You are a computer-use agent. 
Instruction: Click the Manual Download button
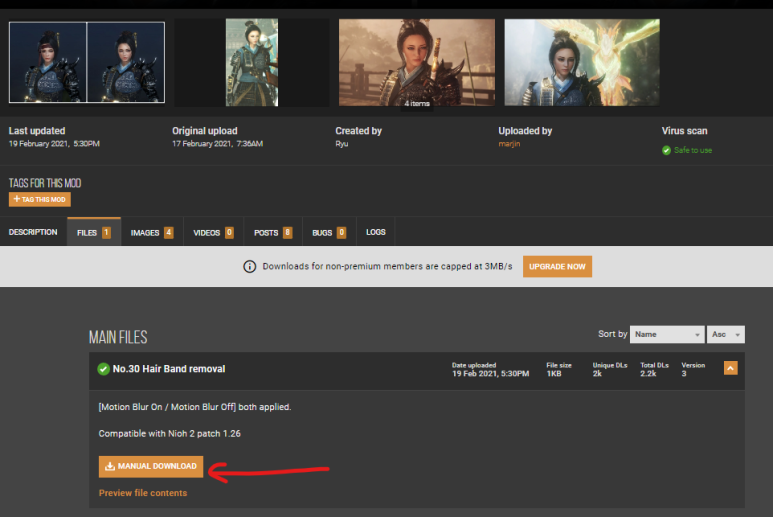point(151,466)
